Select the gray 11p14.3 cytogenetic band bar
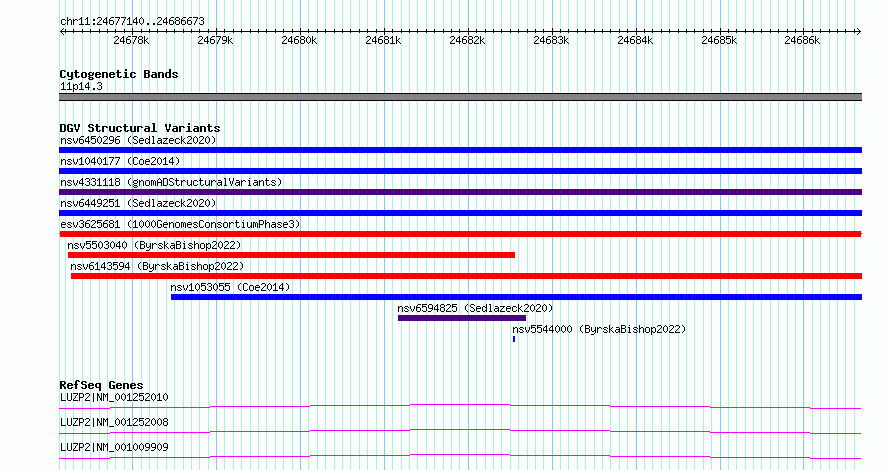This screenshot has height=470, width=890. pos(460,97)
